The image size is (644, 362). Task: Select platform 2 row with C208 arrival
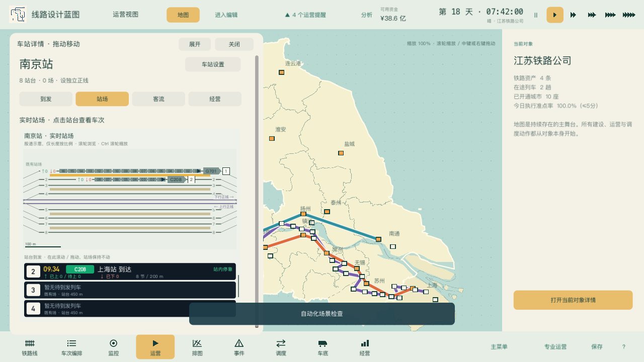pyautogui.click(x=130, y=271)
